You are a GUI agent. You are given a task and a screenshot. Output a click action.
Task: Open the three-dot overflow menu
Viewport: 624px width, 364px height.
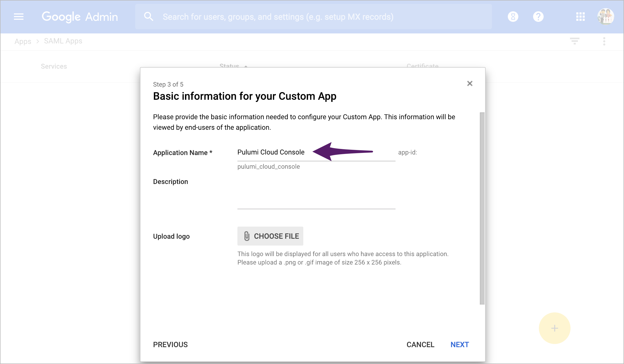pos(604,41)
